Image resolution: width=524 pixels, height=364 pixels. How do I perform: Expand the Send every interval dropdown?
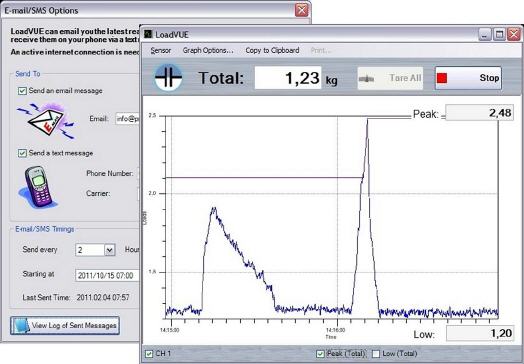tap(110, 250)
